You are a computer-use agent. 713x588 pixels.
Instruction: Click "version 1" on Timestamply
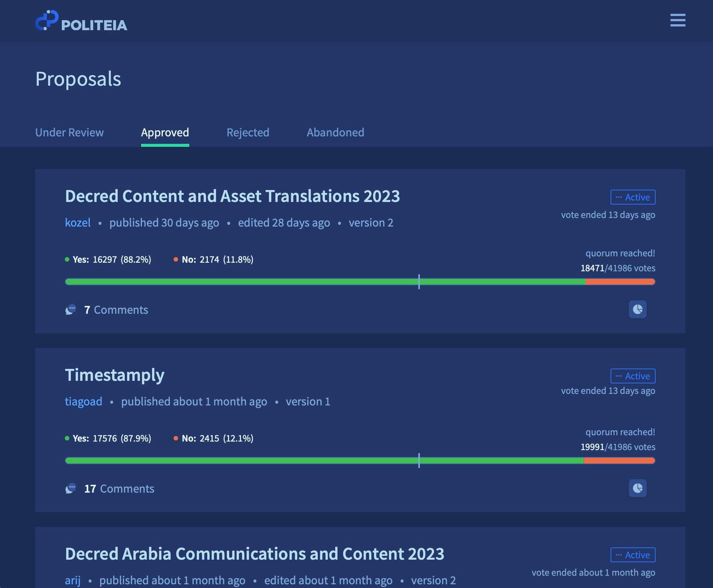coord(308,401)
